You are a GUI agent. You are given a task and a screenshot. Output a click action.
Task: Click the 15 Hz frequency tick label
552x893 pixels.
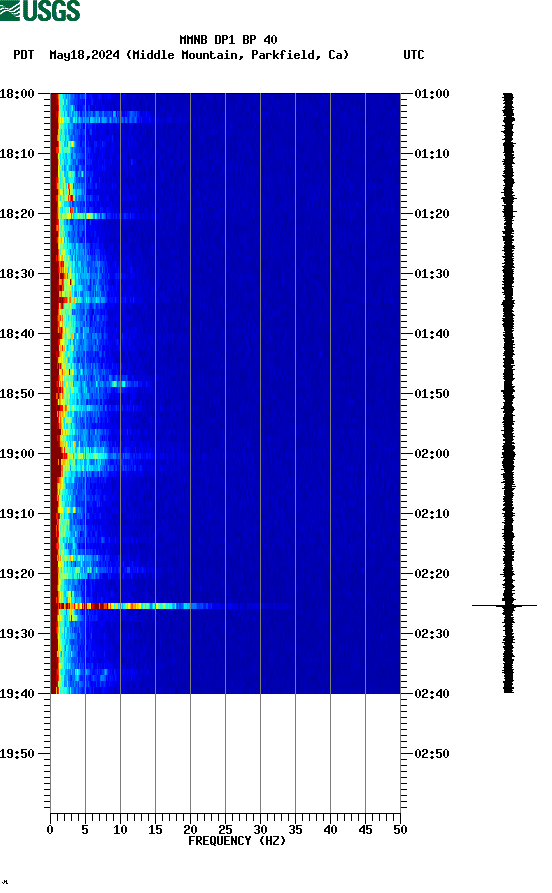(155, 830)
